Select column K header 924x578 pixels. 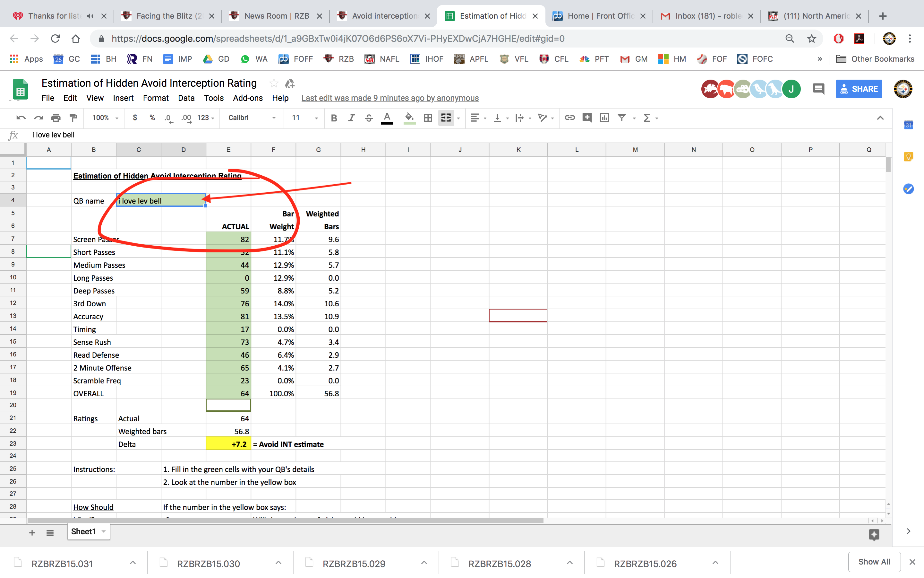point(518,150)
